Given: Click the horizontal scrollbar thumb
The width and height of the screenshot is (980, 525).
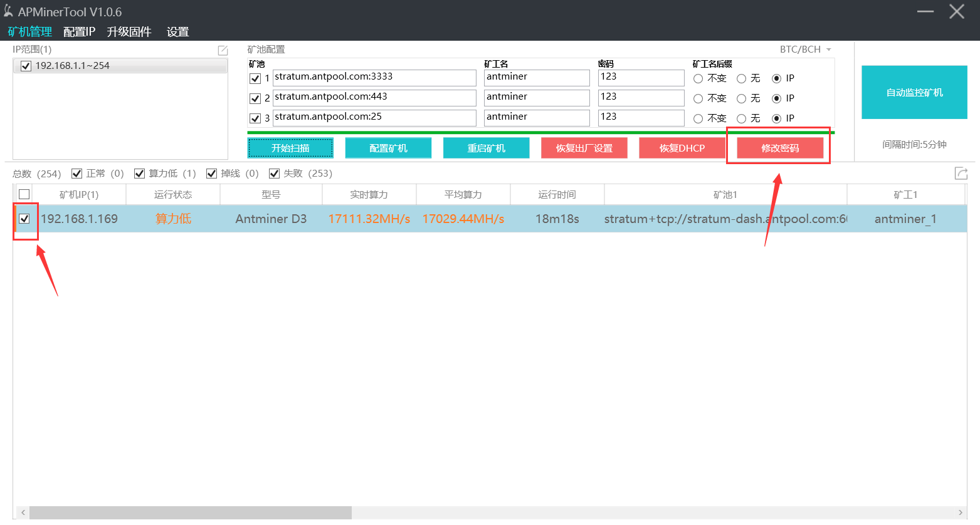Looking at the screenshot, I should 191,512.
